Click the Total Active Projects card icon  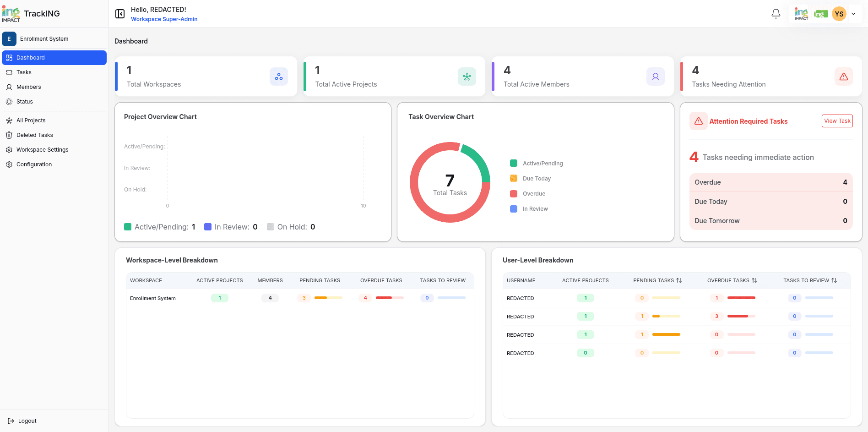click(x=467, y=77)
